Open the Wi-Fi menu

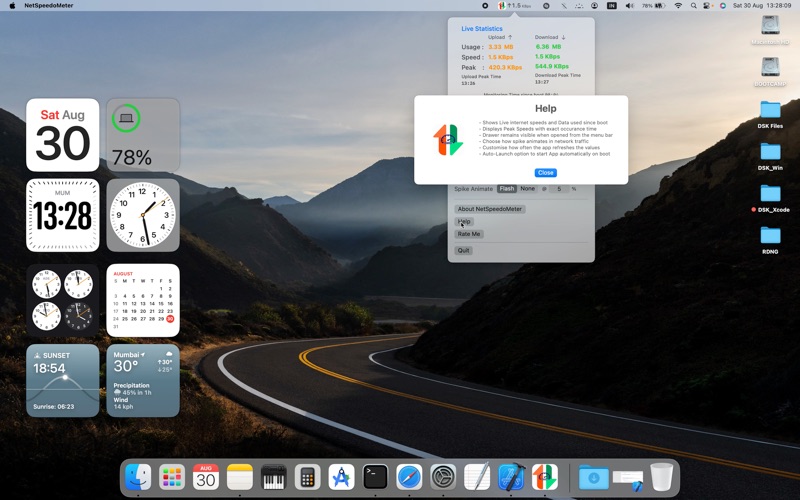(x=678, y=6)
